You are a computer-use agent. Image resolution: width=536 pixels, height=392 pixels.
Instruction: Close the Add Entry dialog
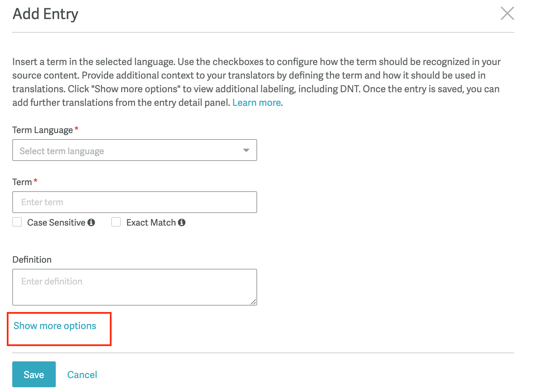tap(507, 14)
